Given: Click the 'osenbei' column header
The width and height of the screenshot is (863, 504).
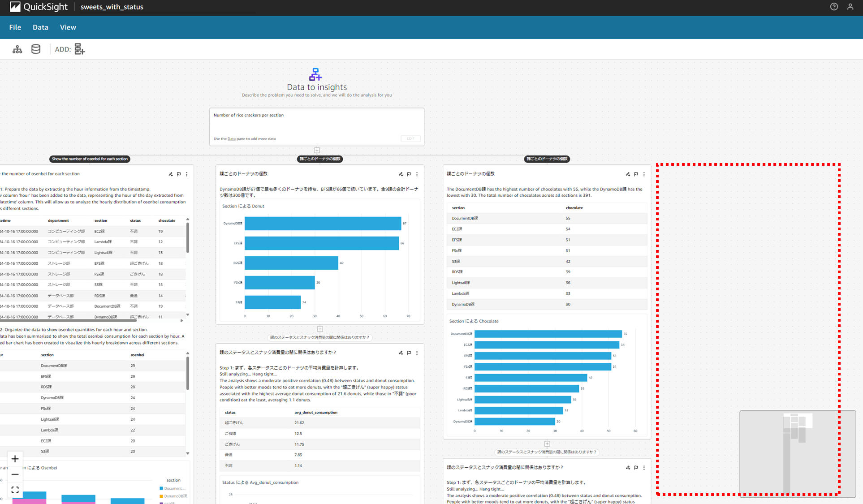Looking at the screenshot, I should click(137, 355).
